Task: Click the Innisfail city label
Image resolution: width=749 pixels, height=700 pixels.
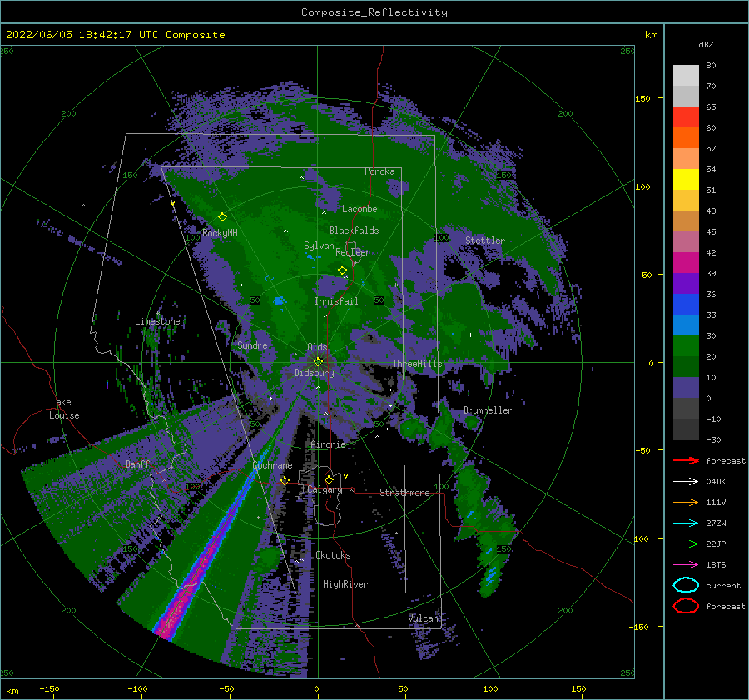Action: (336, 301)
